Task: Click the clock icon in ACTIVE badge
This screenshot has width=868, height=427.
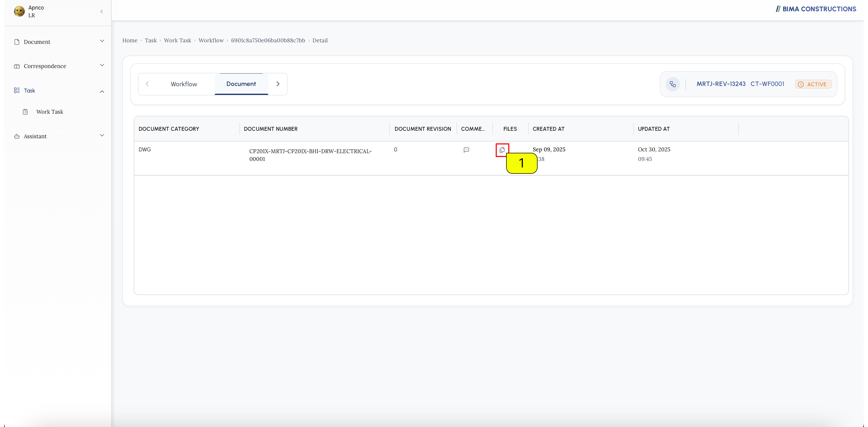Action: (801, 84)
